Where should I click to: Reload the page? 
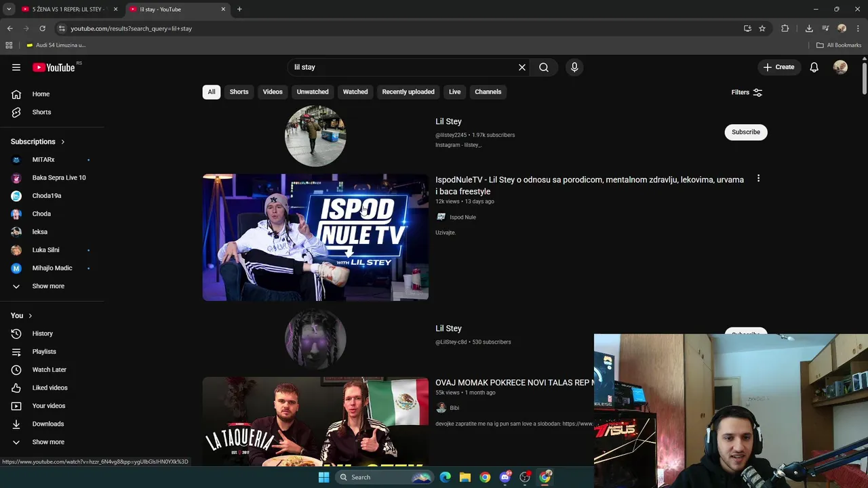pyautogui.click(x=42, y=28)
